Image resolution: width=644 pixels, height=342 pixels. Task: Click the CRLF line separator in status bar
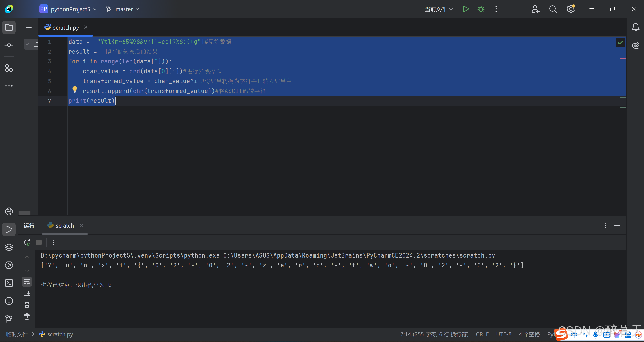pyautogui.click(x=482, y=334)
